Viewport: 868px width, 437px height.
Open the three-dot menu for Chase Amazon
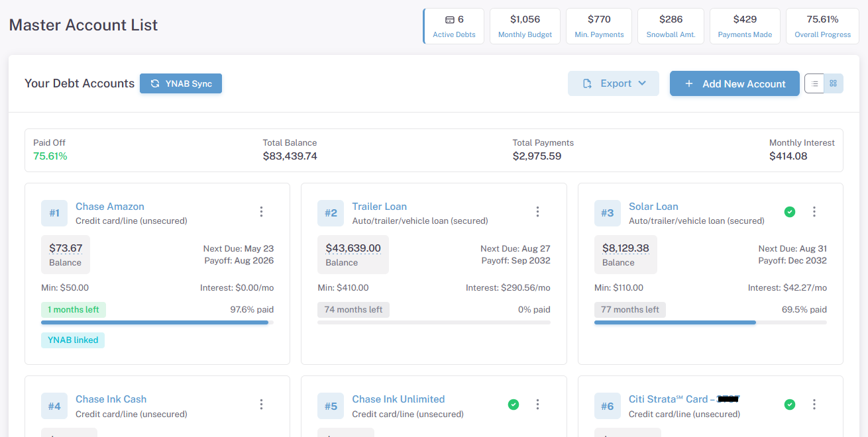(x=261, y=212)
